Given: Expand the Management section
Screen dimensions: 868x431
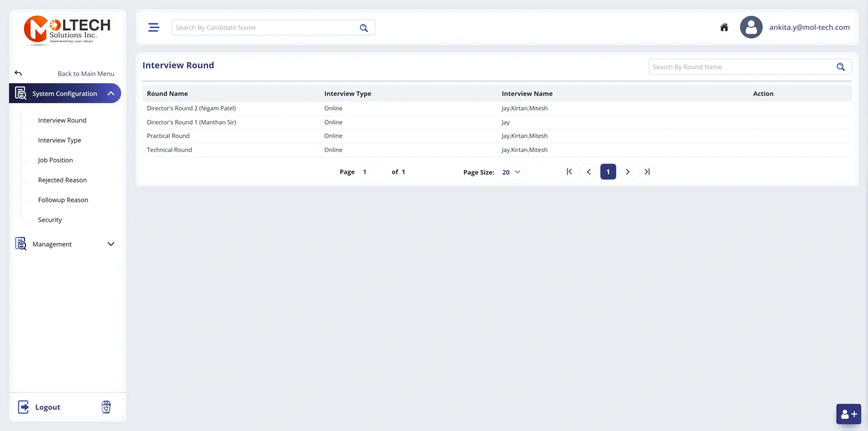Looking at the screenshot, I should point(111,244).
